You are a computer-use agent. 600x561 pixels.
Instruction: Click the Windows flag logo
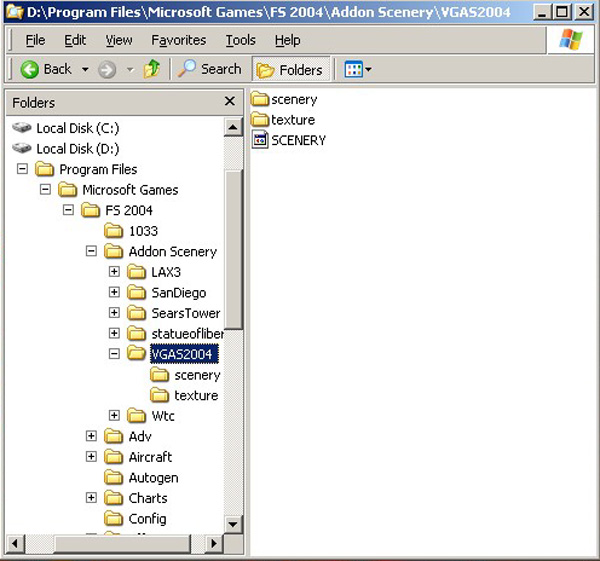point(570,39)
